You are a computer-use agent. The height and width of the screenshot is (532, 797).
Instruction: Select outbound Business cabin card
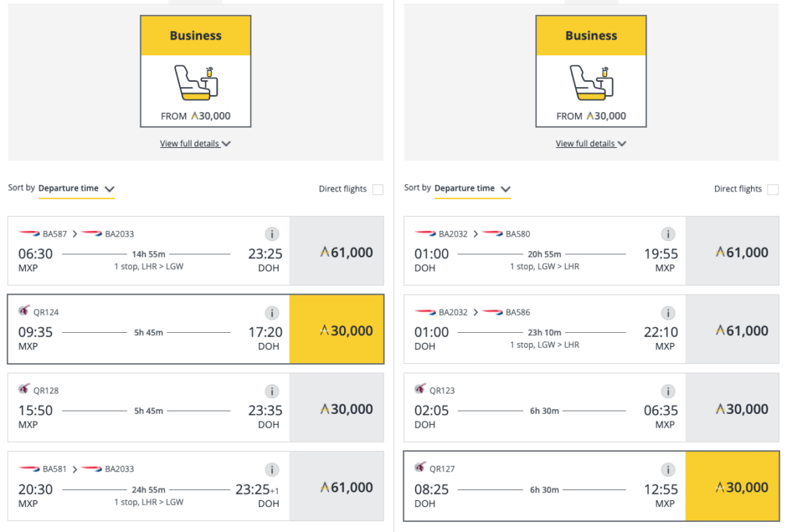tap(195, 71)
